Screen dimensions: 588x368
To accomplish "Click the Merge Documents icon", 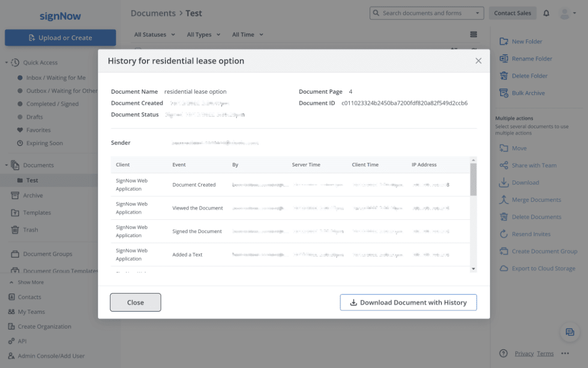I will [x=505, y=199].
